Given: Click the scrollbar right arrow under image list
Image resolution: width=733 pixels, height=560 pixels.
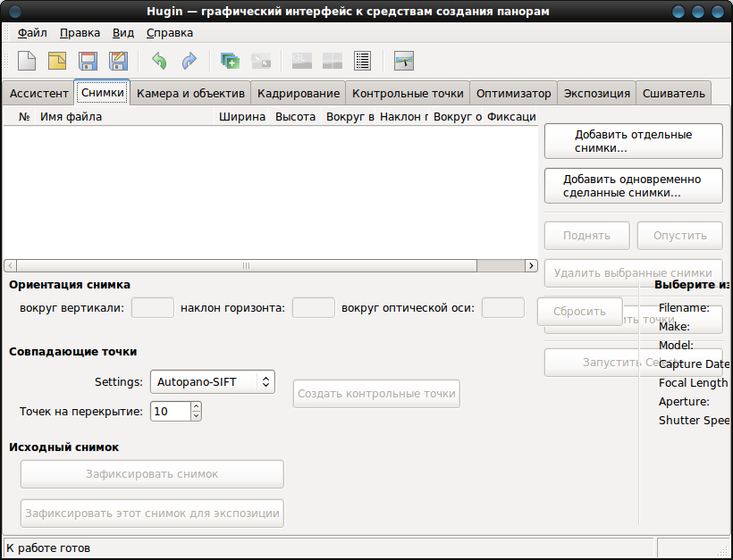Looking at the screenshot, I should (x=531, y=266).
